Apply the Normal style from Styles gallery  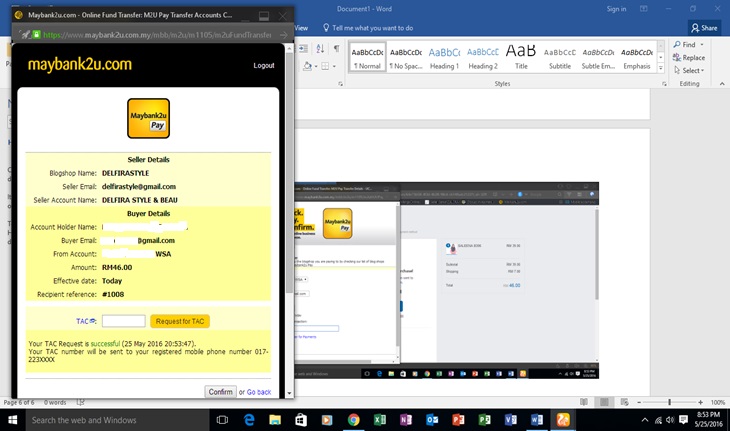(x=367, y=58)
